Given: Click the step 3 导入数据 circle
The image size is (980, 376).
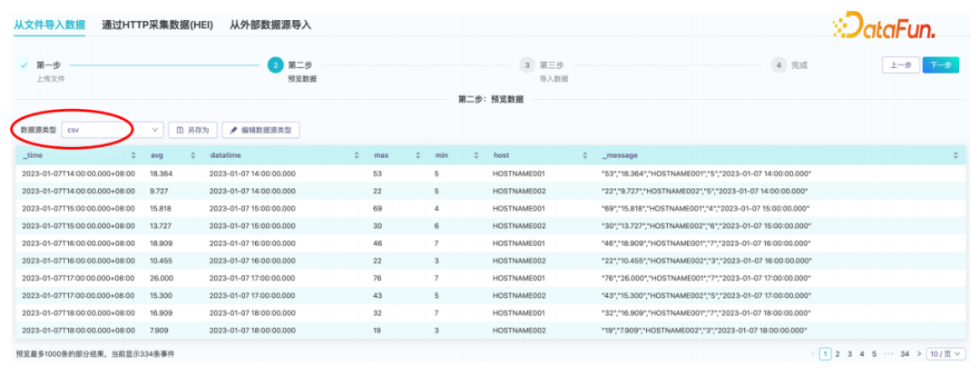Looking at the screenshot, I should (x=526, y=65).
